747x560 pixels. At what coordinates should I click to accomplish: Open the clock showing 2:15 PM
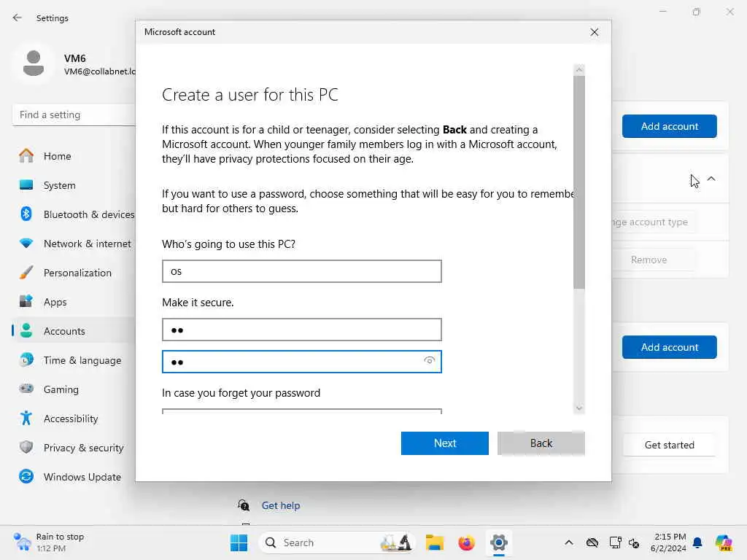click(669, 542)
